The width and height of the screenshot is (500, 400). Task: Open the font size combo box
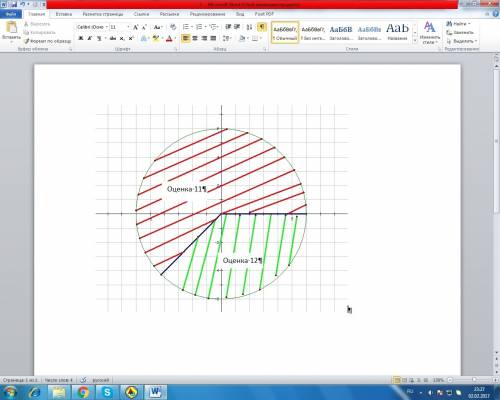120,27
